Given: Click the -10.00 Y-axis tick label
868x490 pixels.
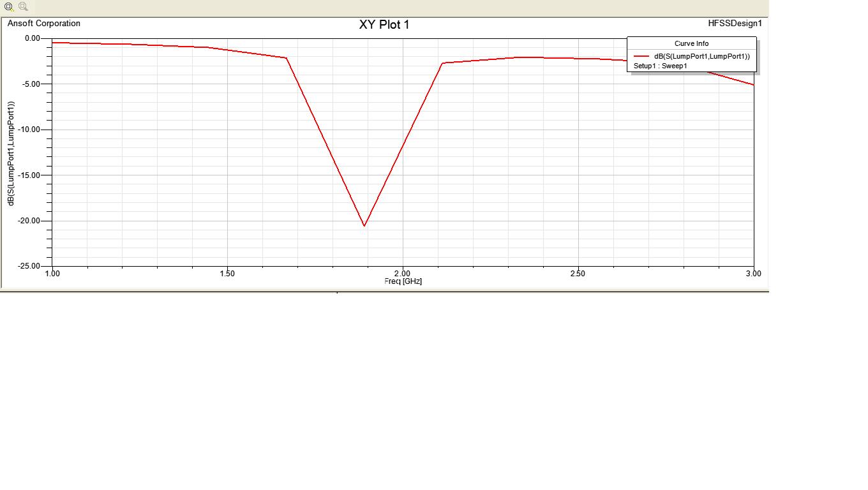Looking at the screenshot, I should pyautogui.click(x=29, y=130).
